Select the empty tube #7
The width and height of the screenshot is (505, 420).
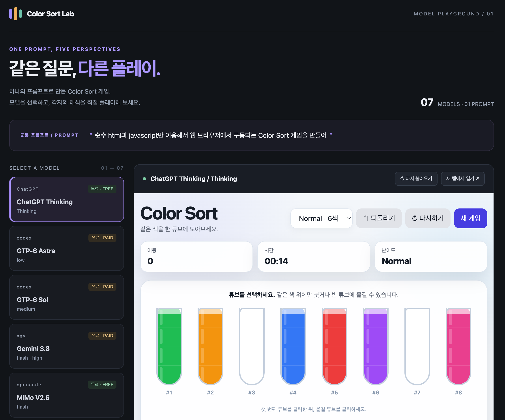click(x=417, y=346)
